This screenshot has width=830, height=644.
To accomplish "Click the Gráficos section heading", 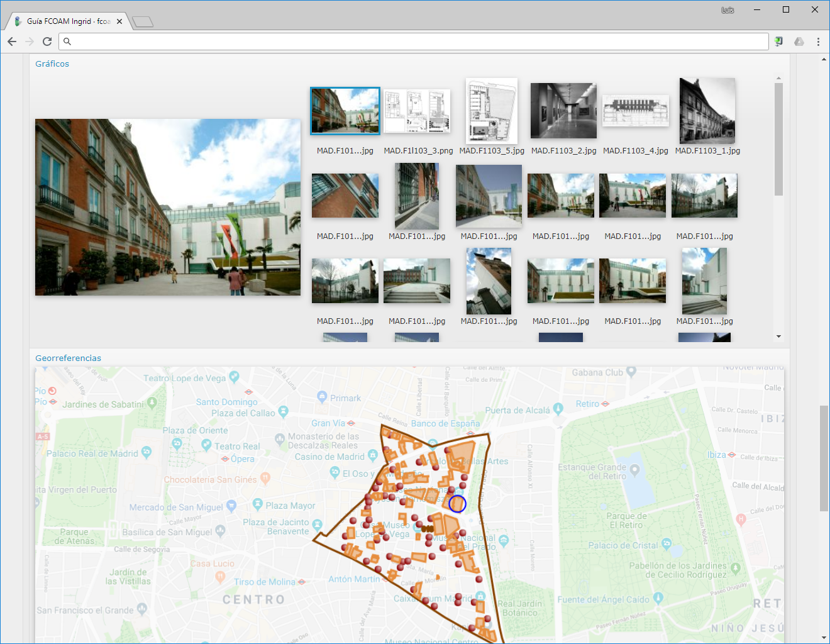I will click(52, 64).
